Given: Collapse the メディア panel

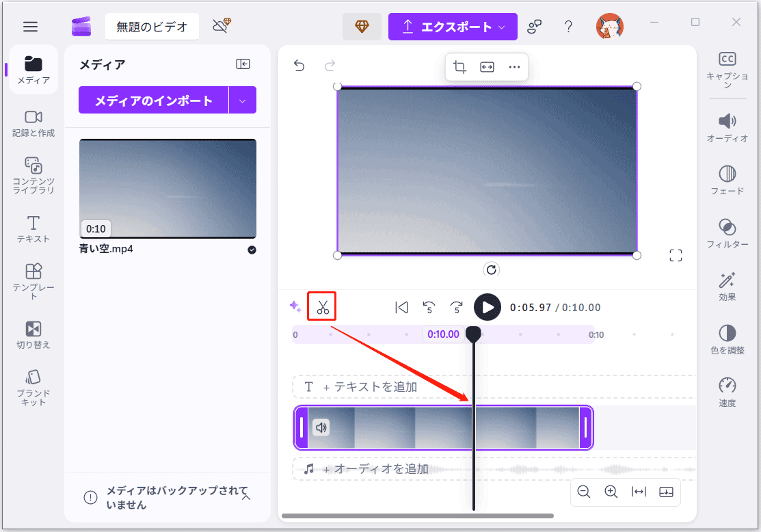Looking at the screenshot, I should [242, 64].
